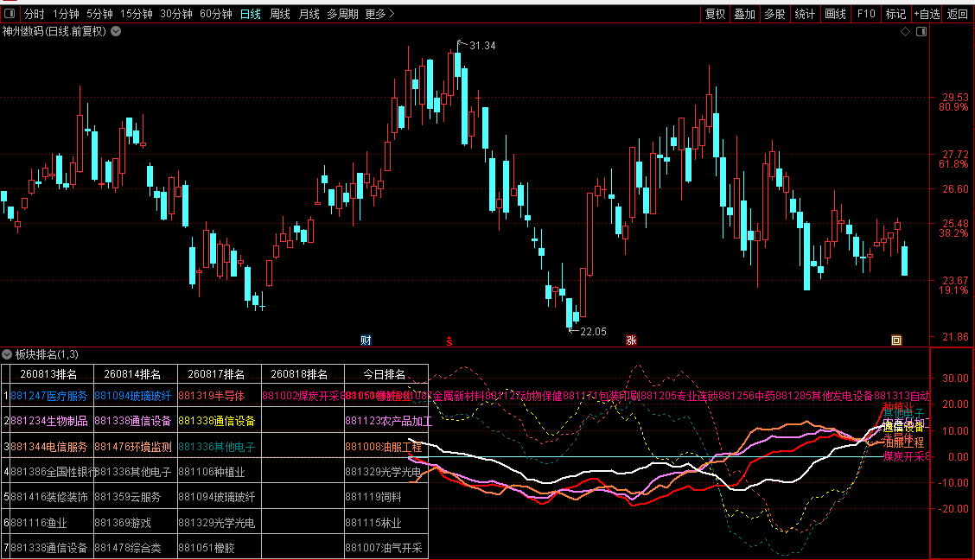Image resolution: width=975 pixels, height=560 pixels.
Task: Toggle the right panel icon beside the diamond
Action: click(921, 31)
